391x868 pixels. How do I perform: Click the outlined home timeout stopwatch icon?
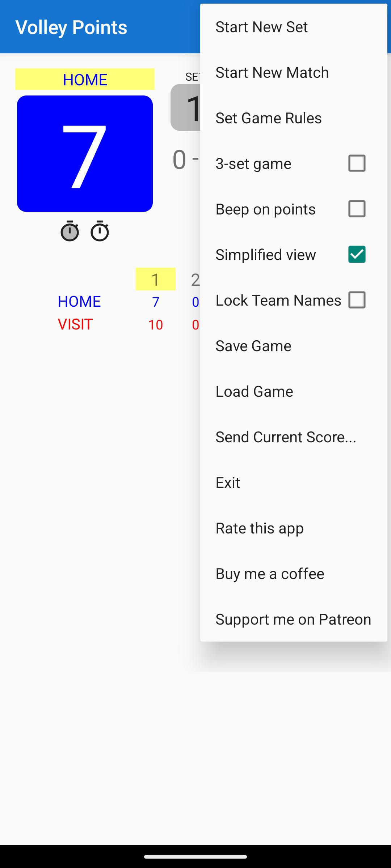coord(100,231)
